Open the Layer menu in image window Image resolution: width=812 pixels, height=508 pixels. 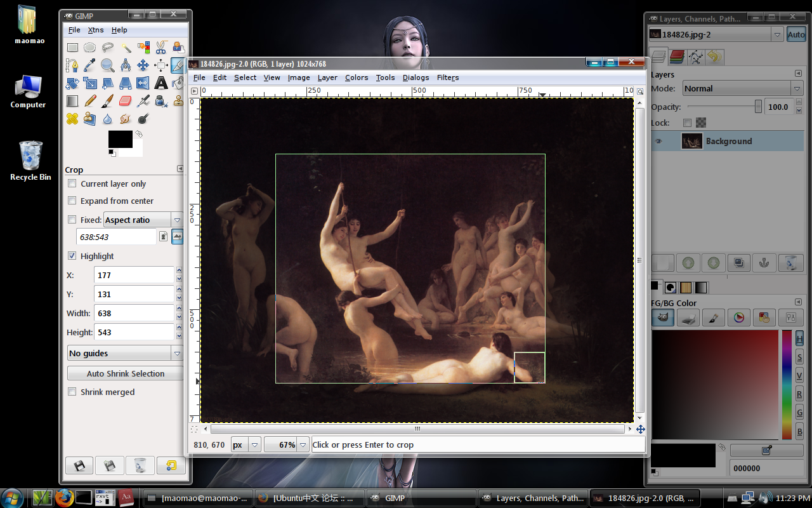click(327, 77)
